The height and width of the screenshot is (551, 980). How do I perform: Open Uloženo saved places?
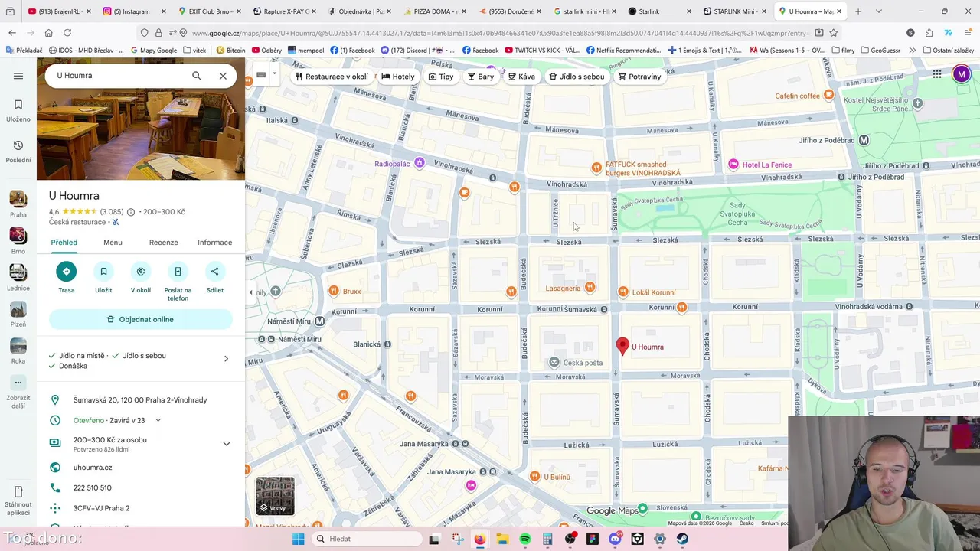pos(18,111)
